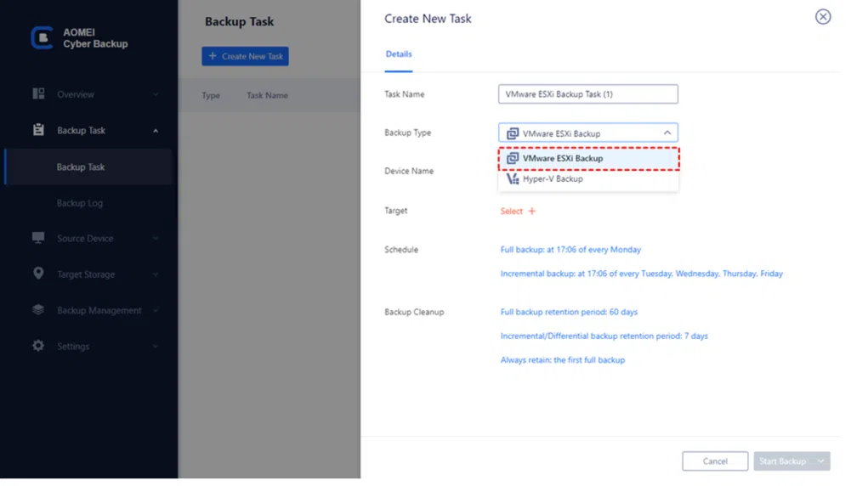
Task: Click the Backup Management layers icon
Action: pyautogui.click(x=38, y=309)
